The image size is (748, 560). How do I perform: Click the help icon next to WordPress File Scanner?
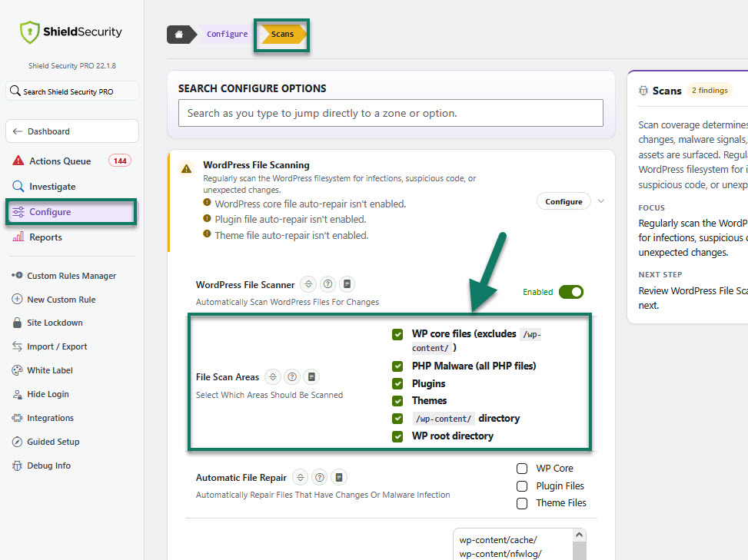(327, 284)
